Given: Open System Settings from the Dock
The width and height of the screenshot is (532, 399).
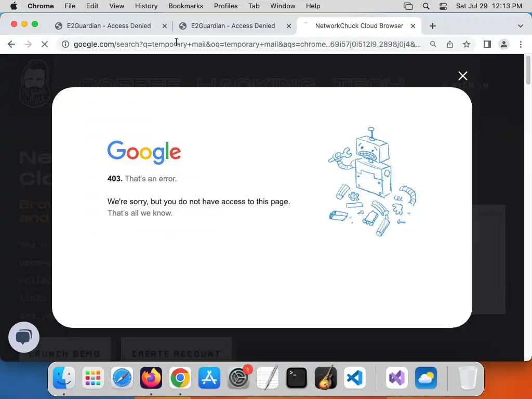Looking at the screenshot, I should point(238,378).
